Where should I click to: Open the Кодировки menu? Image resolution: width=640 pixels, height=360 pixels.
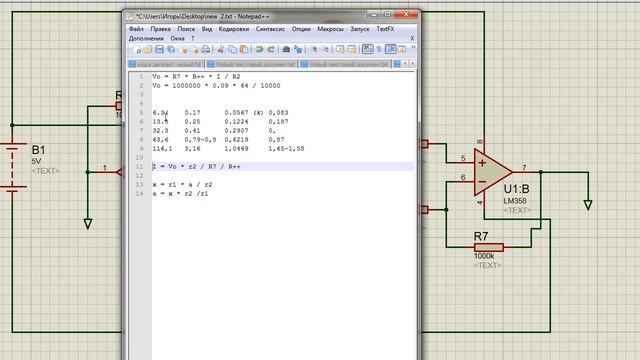[x=234, y=29]
